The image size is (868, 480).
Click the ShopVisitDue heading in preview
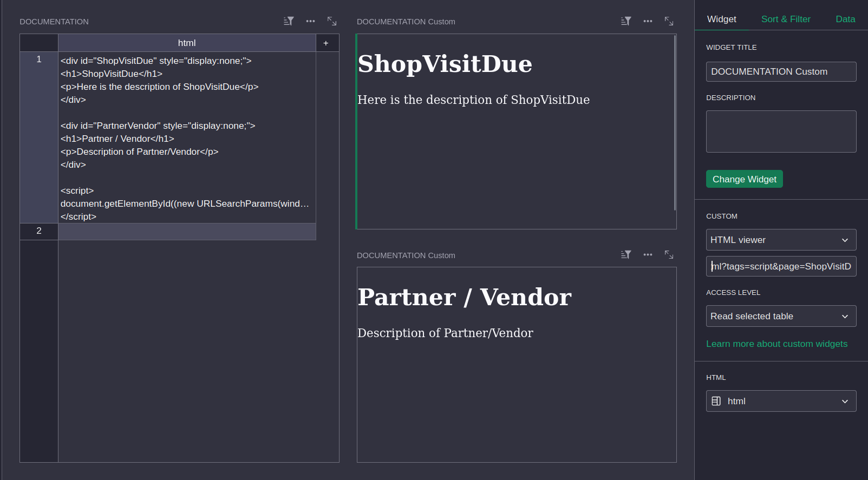pyautogui.click(x=445, y=64)
